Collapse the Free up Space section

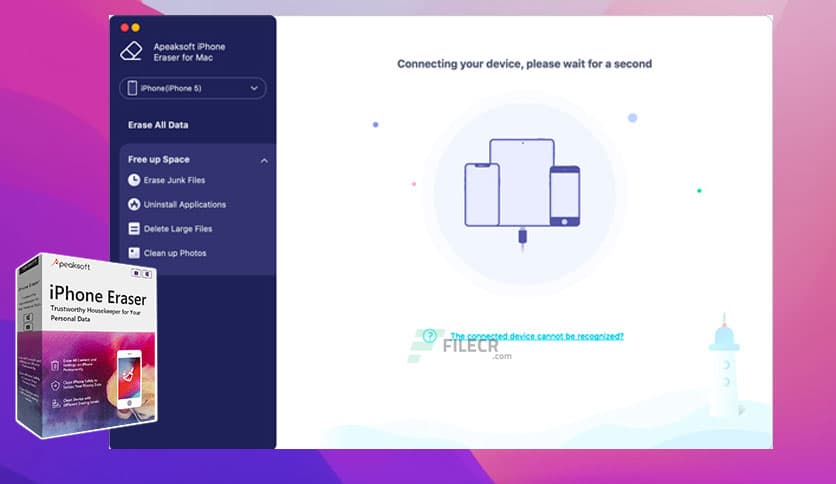(264, 160)
